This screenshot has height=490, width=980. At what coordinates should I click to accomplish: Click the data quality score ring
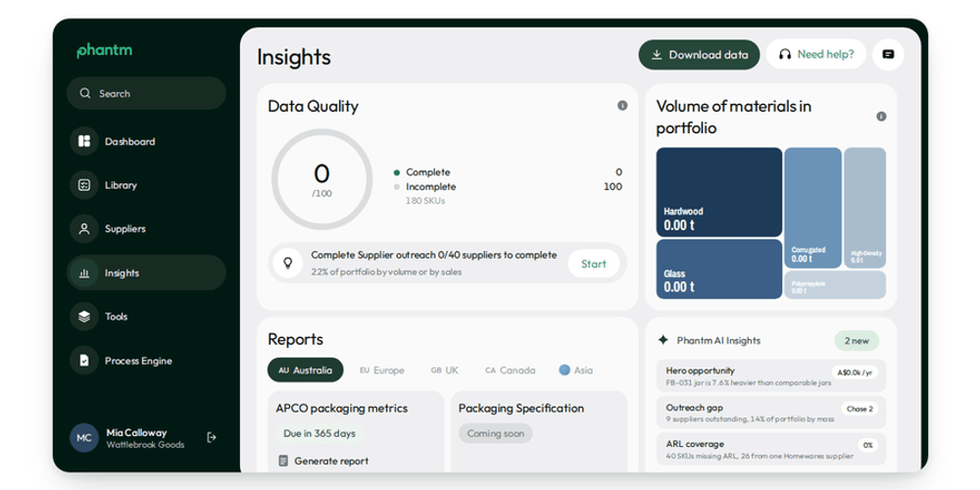tap(321, 180)
